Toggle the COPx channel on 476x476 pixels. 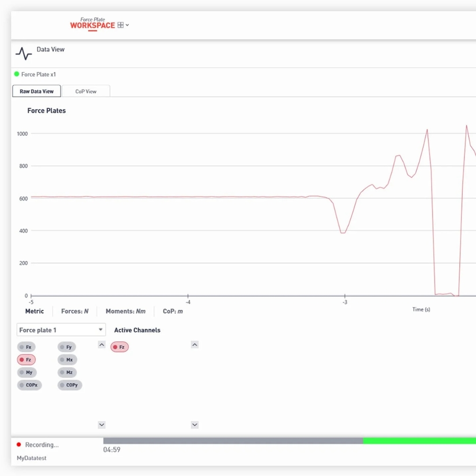point(30,385)
